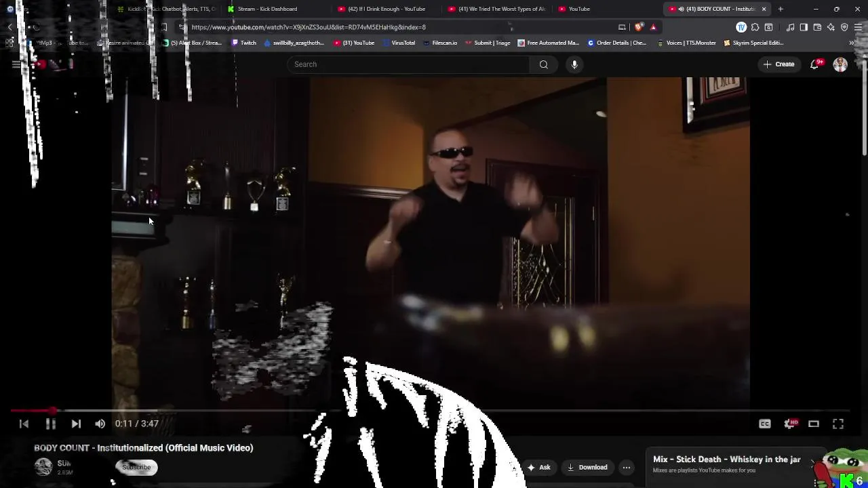Open more actions ellipsis beside Download

(627, 467)
